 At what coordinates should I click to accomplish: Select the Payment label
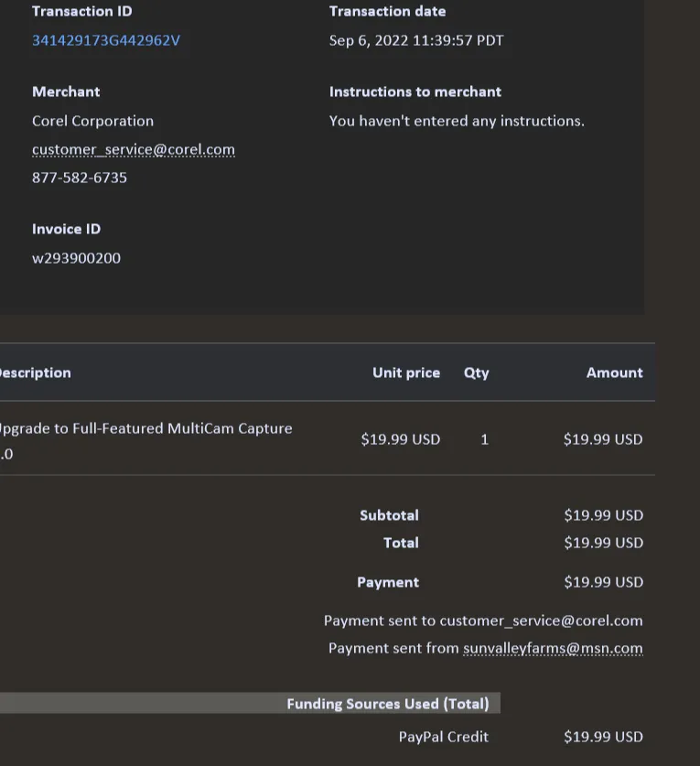point(388,582)
